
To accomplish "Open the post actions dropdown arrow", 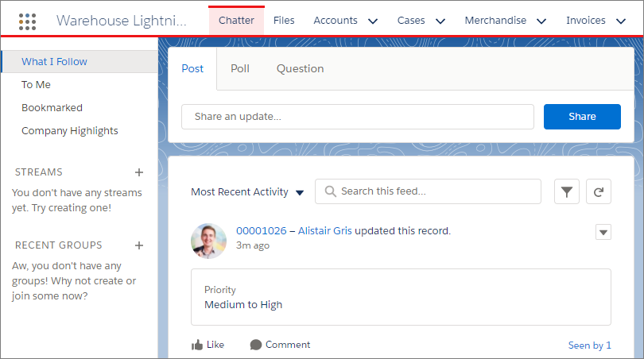I will pyautogui.click(x=603, y=232).
